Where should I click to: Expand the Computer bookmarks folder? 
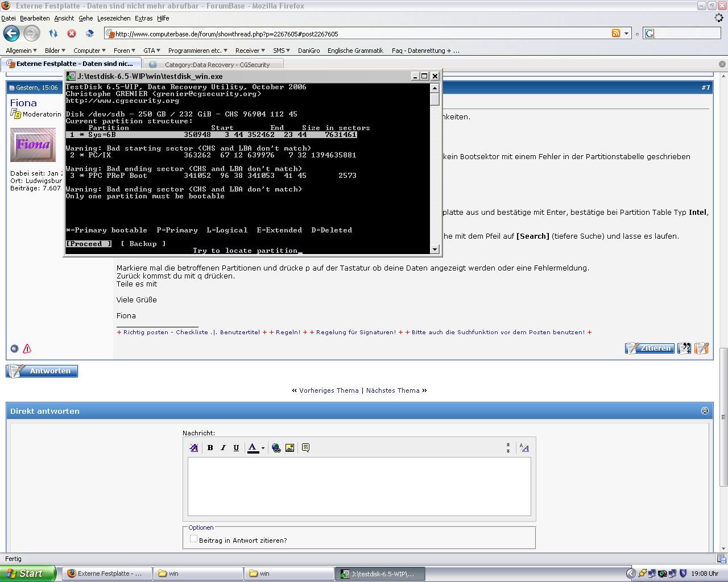89,51
